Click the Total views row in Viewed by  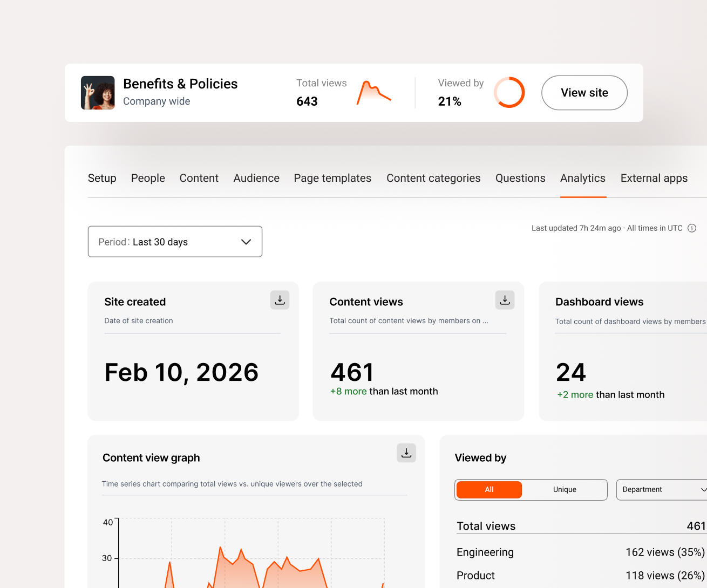pos(581,526)
